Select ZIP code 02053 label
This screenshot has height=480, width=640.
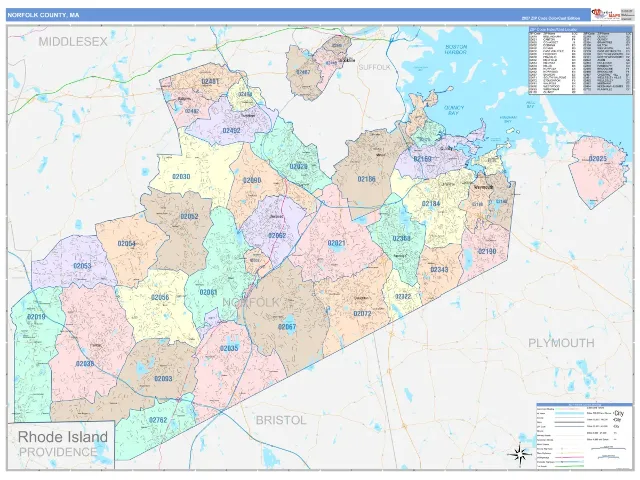point(82,266)
